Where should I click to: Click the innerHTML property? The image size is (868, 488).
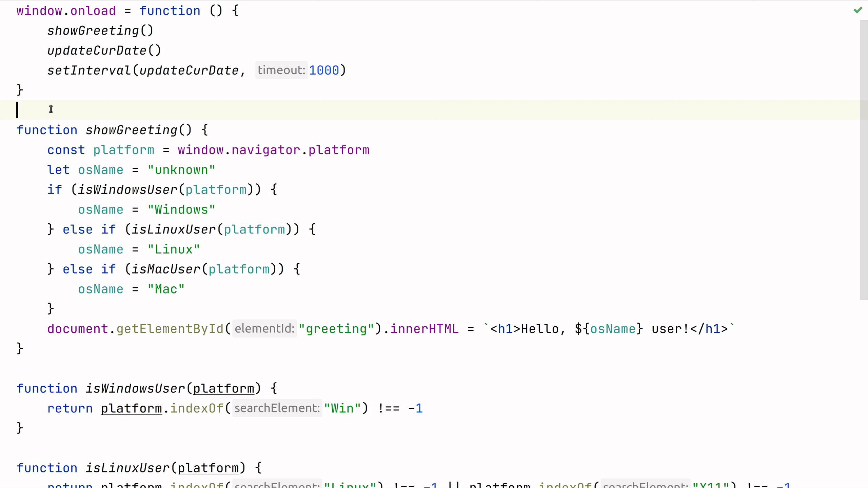tap(424, 329)
